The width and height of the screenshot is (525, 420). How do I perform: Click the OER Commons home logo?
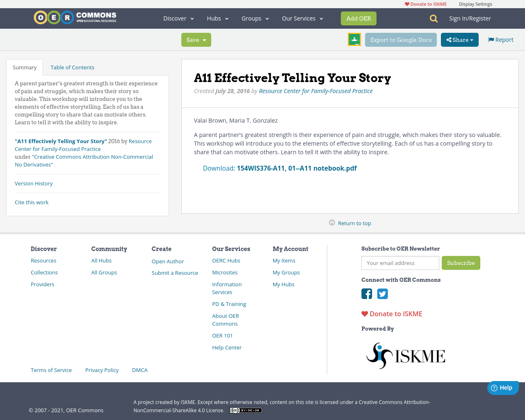pyautogui.click(x=75, y=17)
